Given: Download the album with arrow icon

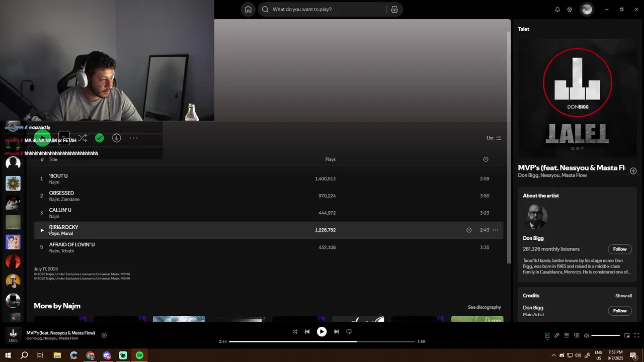Looking at the screenshot, I should click(116, 138).
